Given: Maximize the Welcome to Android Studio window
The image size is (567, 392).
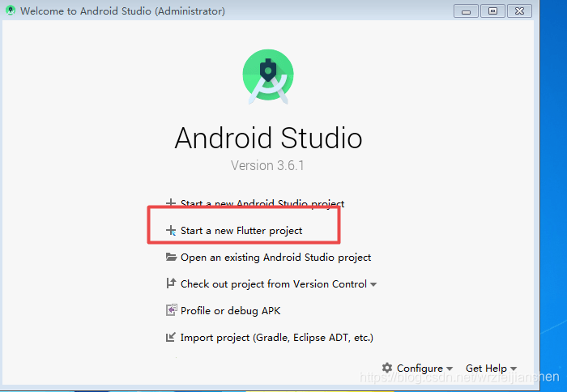Looking at the screenshot, I should point(492,11).
